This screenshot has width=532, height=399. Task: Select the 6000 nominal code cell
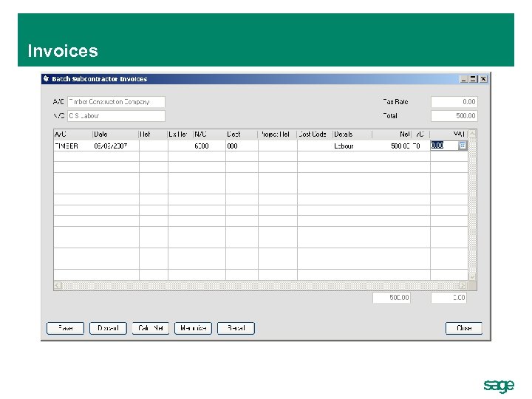(x=209, y=146)
